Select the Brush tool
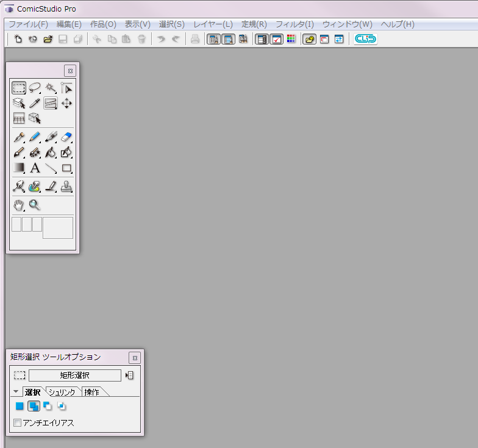This screenshot has height=448, width=478. tap(18, 152)
